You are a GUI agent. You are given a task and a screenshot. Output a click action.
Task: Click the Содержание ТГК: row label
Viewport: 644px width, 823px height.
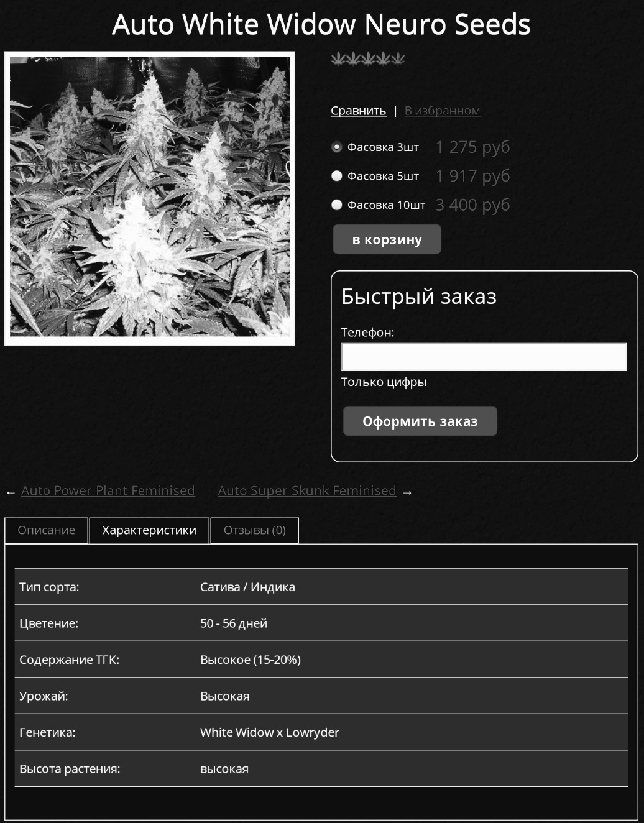tap(69, 660)
